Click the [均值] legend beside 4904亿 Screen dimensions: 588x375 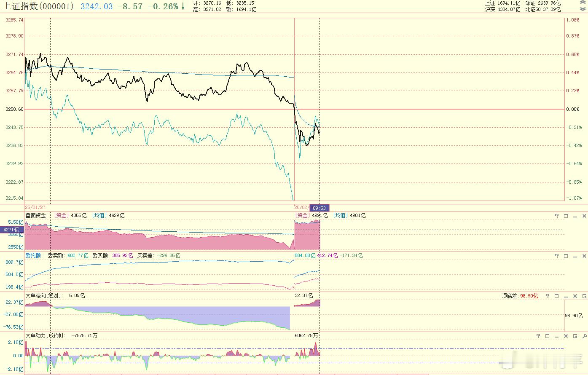[x=340, y=215]
